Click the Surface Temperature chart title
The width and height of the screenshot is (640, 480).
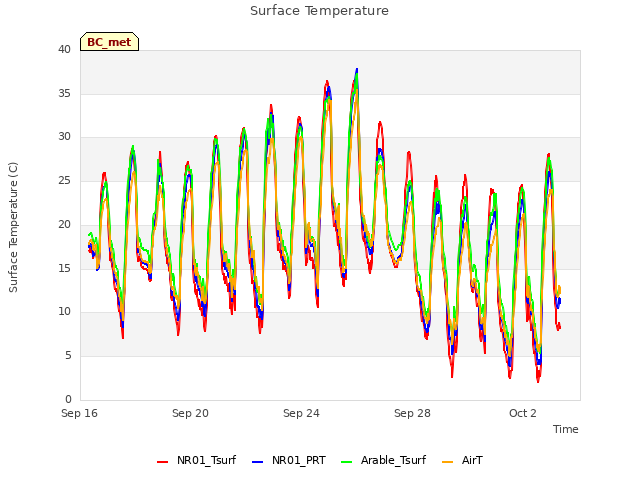[319, 11]
